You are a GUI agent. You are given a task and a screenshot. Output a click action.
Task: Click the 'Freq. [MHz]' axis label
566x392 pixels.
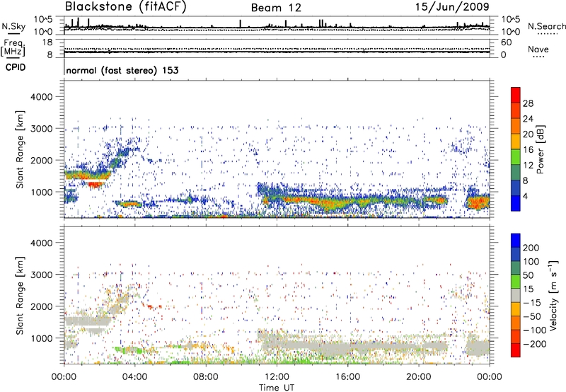tap(13, 48)
